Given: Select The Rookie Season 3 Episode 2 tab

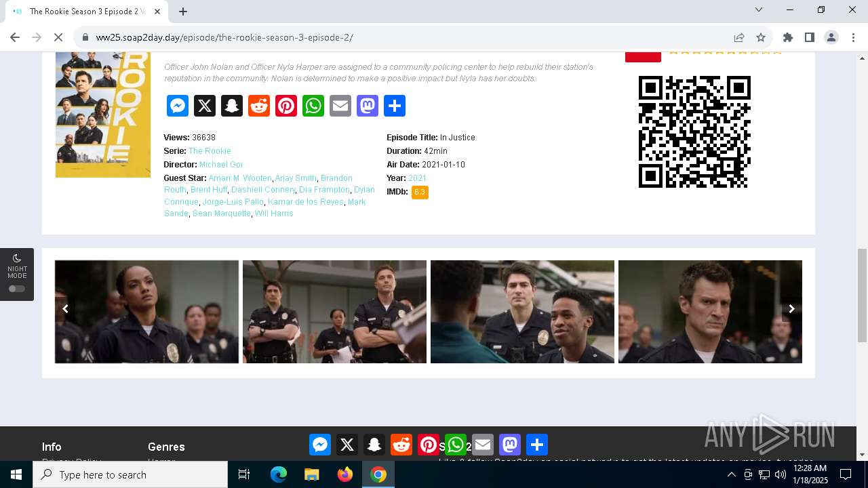Looking at the screenshot, I should click(85, 12).
